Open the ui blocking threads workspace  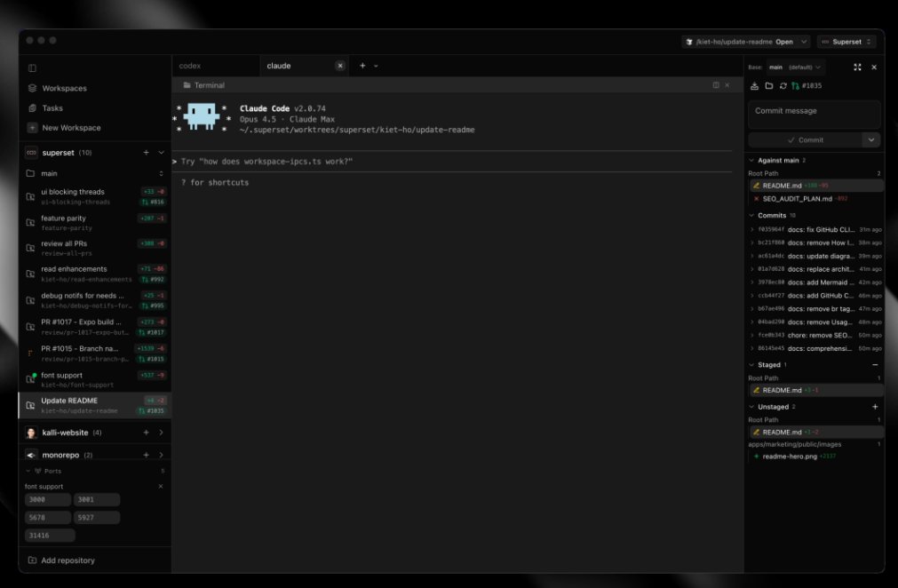click(x=94, y=196)
